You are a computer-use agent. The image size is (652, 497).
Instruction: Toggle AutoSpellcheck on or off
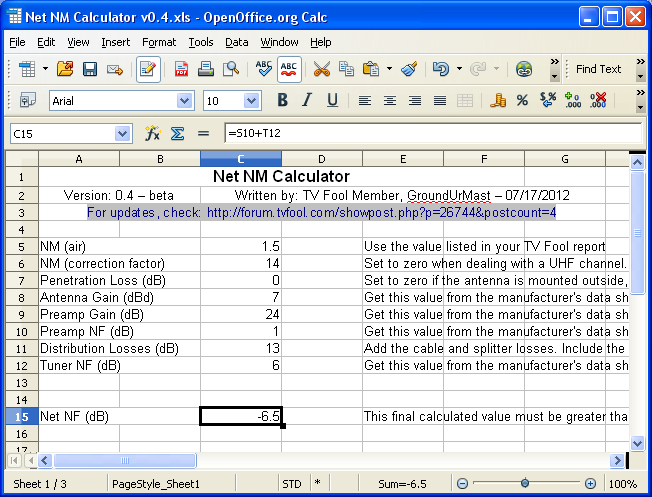[290, 70]
